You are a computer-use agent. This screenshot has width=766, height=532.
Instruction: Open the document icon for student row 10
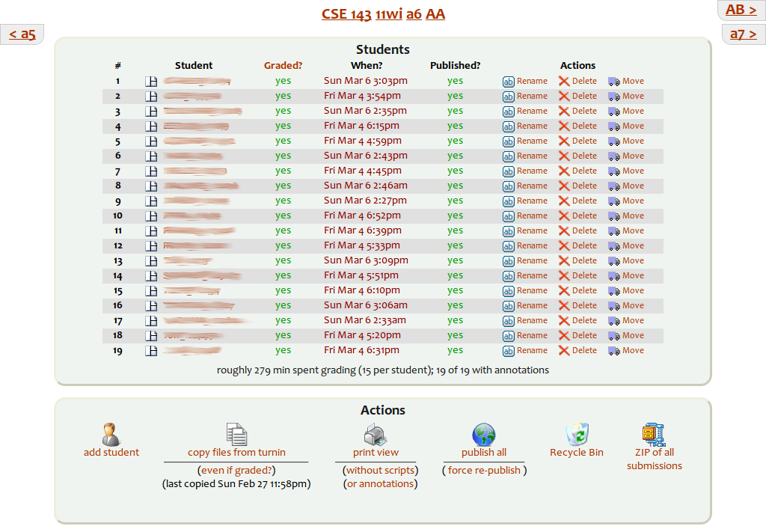coord(151,216)
